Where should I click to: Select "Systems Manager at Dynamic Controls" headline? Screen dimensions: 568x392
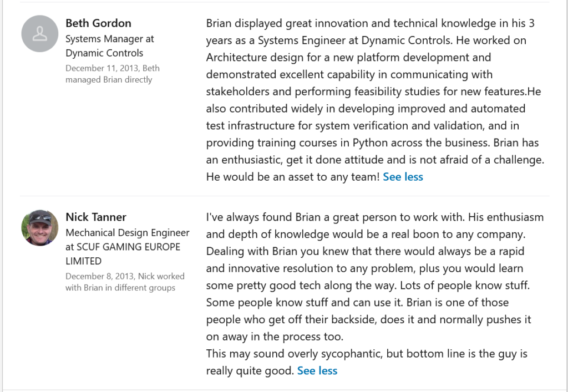point(110,46)
